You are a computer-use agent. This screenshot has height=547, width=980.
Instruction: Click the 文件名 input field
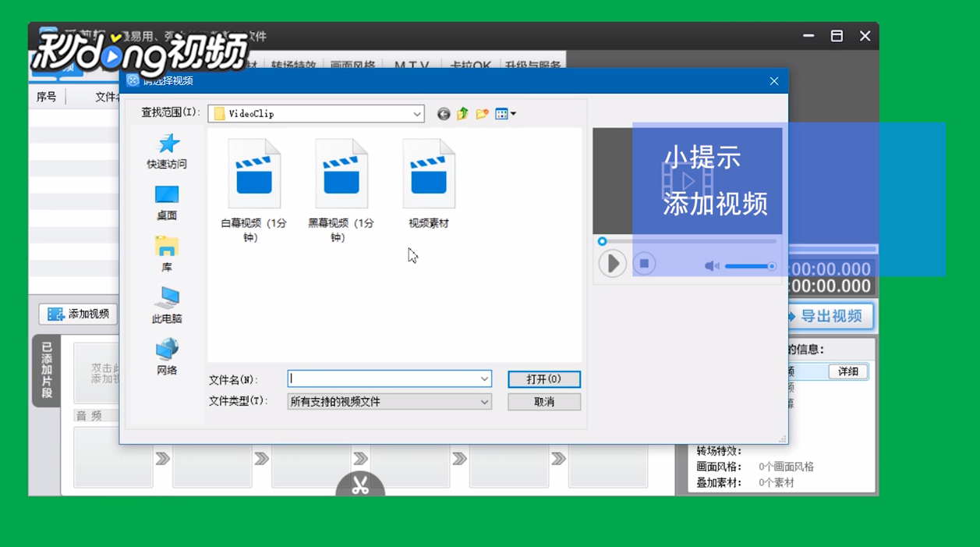[x=383, y=378]
